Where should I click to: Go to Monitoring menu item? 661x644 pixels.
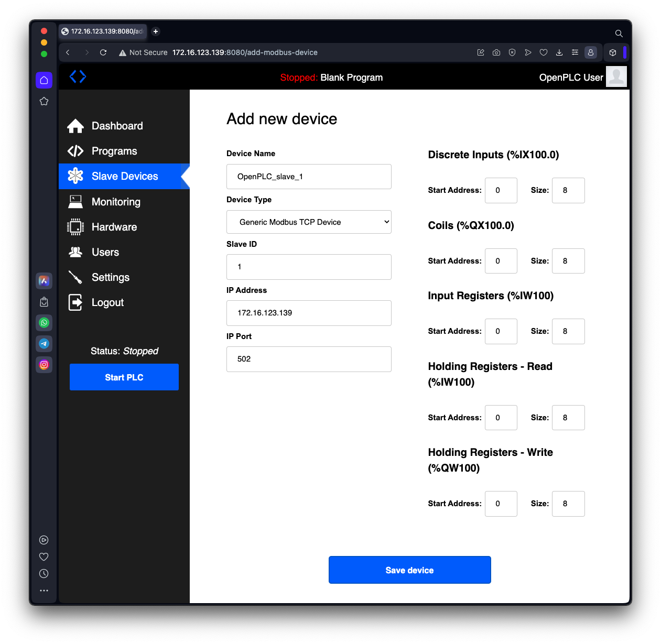(116, 202)
